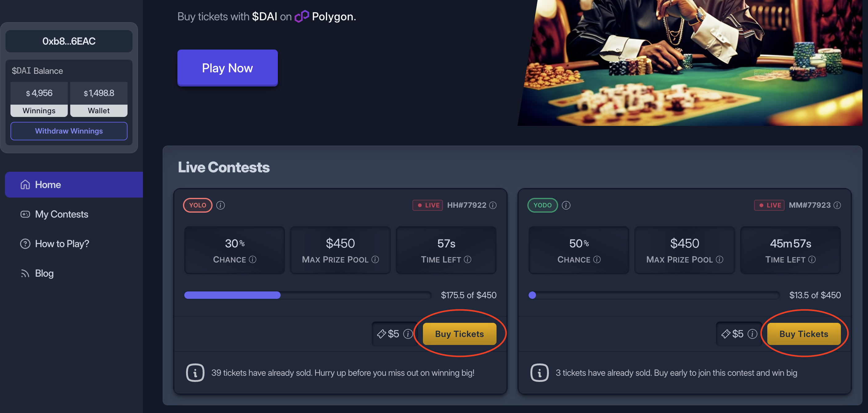Open How to Play? page
This screenshot has width=868, height=413.
pyautogui.click(x=62, y=244)
